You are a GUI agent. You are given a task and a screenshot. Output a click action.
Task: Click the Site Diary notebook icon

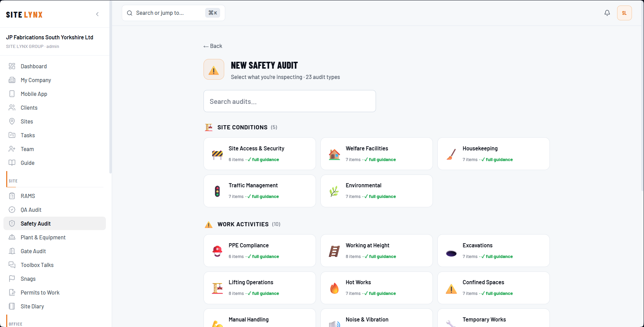click(12, 306)
